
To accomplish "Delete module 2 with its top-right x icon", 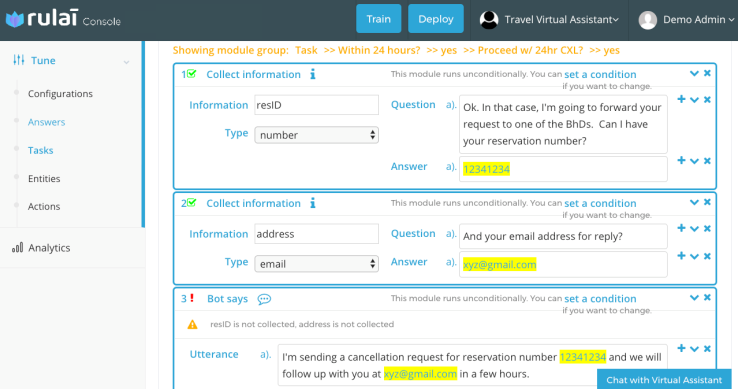I will click(707, 202).
